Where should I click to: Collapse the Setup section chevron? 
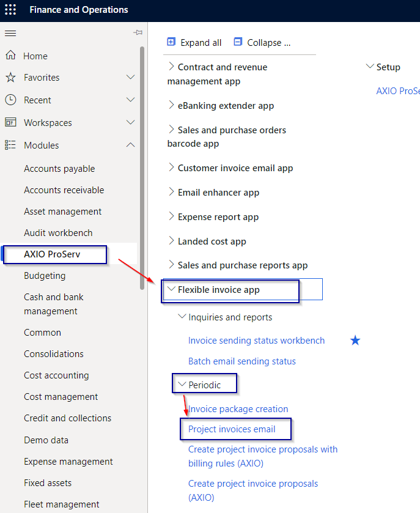pyautogui.click(x=370, y=66)
